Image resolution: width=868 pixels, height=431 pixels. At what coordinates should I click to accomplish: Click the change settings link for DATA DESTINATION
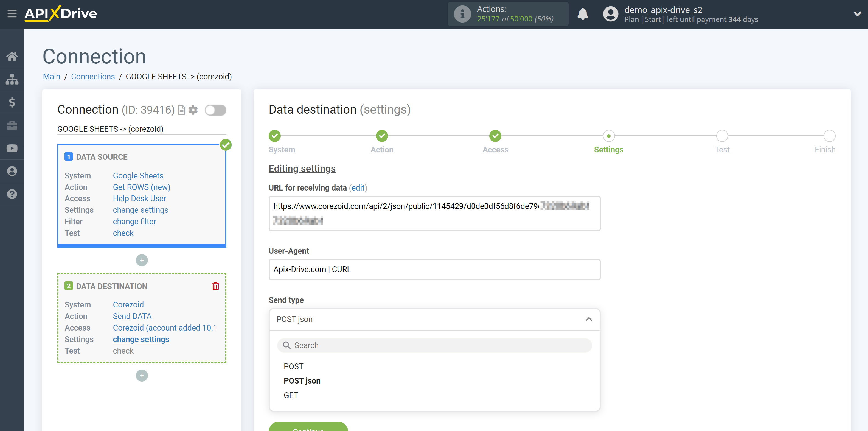pos(141,338)
